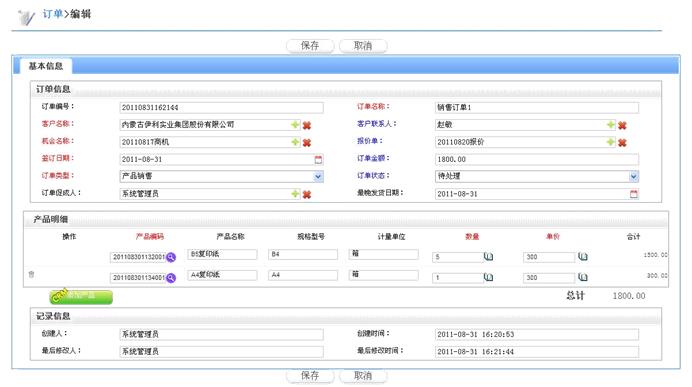The width and height of the screenshot is (692, 387).
Task: Clear 机会名称 with the red X icon
Action: coord(307,143)
